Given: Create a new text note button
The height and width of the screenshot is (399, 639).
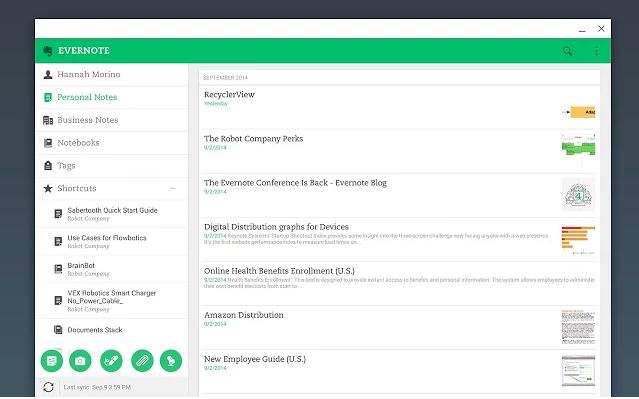Looking at the screenshot, I should click(52, 361).
